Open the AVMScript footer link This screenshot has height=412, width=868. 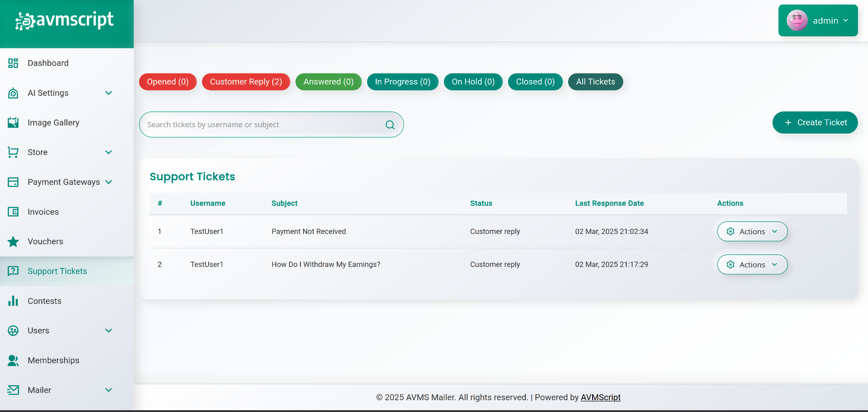tap(600, 397)
